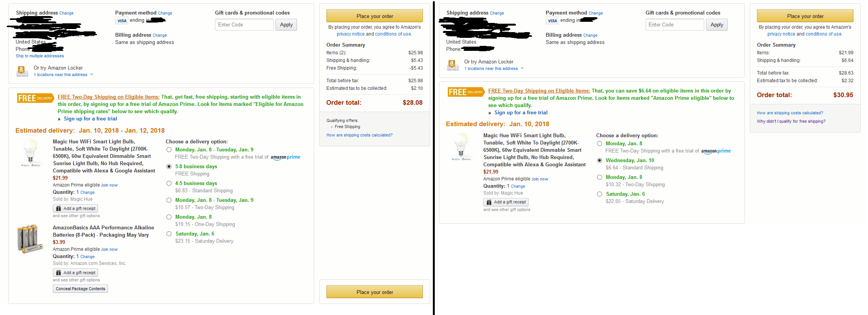Screen dimensions: 868x315
Task: Expand locations near this address on the left
Action: pos(61,74)
